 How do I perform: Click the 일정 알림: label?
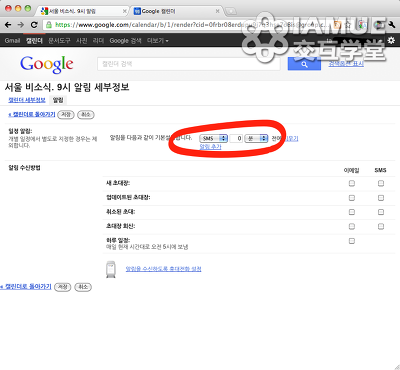pyautogui.click(x=20, y=131)
